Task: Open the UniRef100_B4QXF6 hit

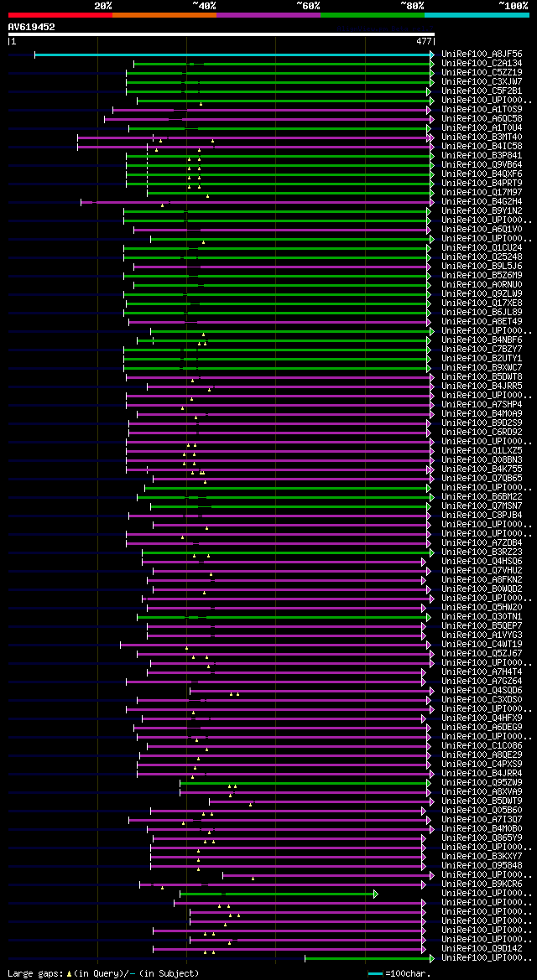Action: tap(482, 174)
